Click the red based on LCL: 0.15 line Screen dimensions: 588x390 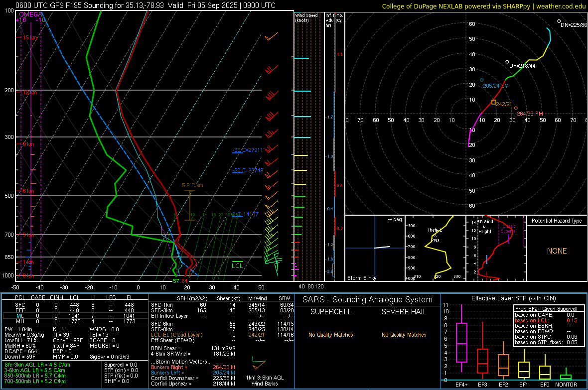[x=546, y=320]
